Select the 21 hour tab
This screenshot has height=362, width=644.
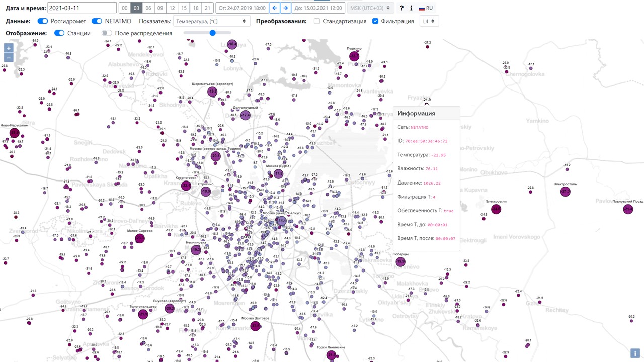click(207, 8)
